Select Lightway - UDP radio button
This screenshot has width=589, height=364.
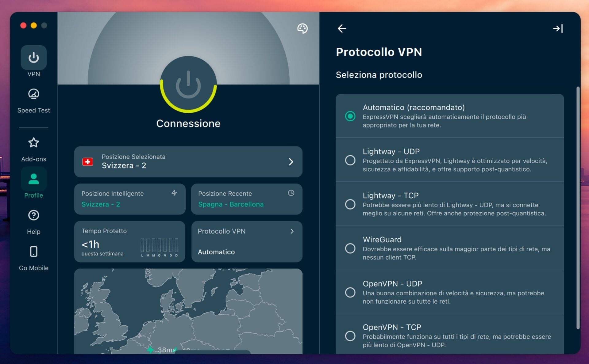tap(350, 160)
